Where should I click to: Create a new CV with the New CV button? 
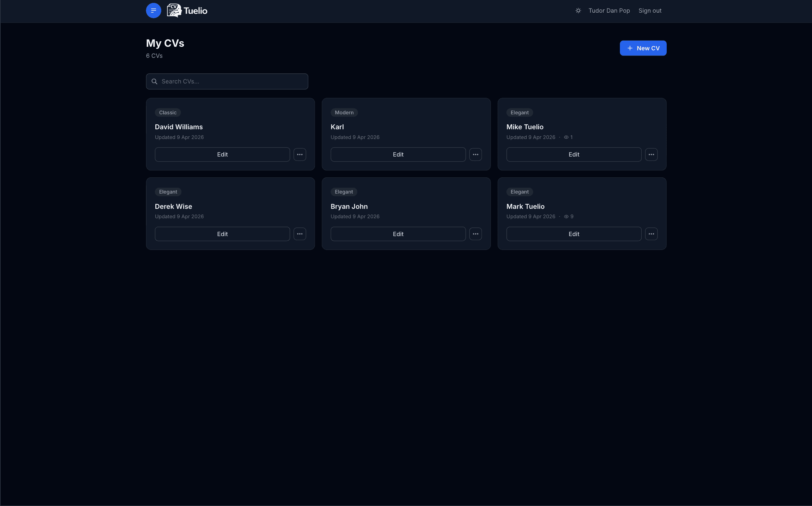pos(643,48)
